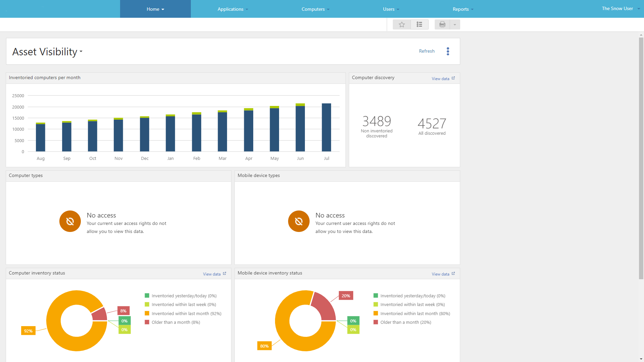Open the Reports menu
This screenshot has height=362, width=644.
pyautogui.click(x=463, y=9)
